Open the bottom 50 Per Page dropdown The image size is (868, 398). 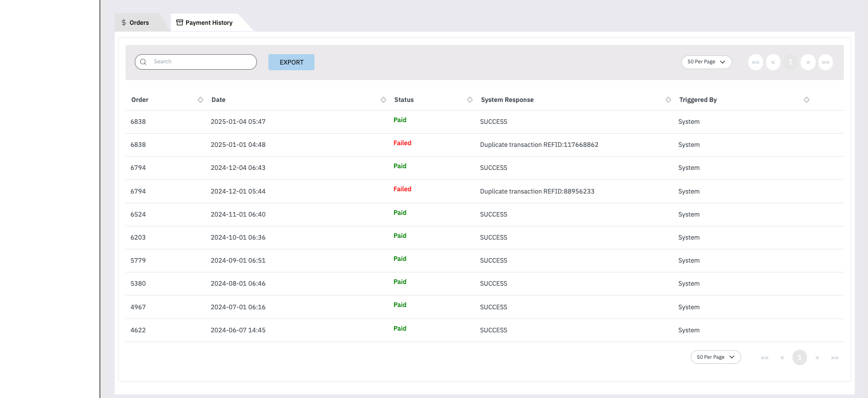point(715,357)
